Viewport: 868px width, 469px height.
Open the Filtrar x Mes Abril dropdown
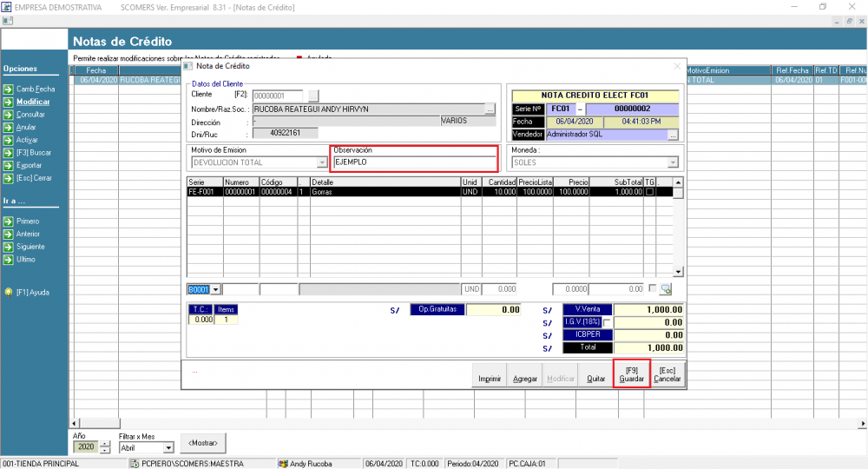pyautogui.click(x=168, y=447)
